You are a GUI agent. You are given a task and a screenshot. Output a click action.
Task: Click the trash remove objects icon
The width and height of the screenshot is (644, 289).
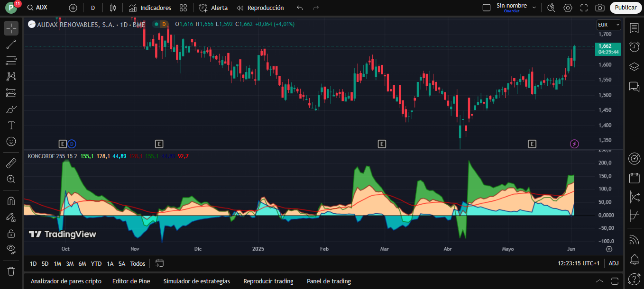[x=11, y=271]
